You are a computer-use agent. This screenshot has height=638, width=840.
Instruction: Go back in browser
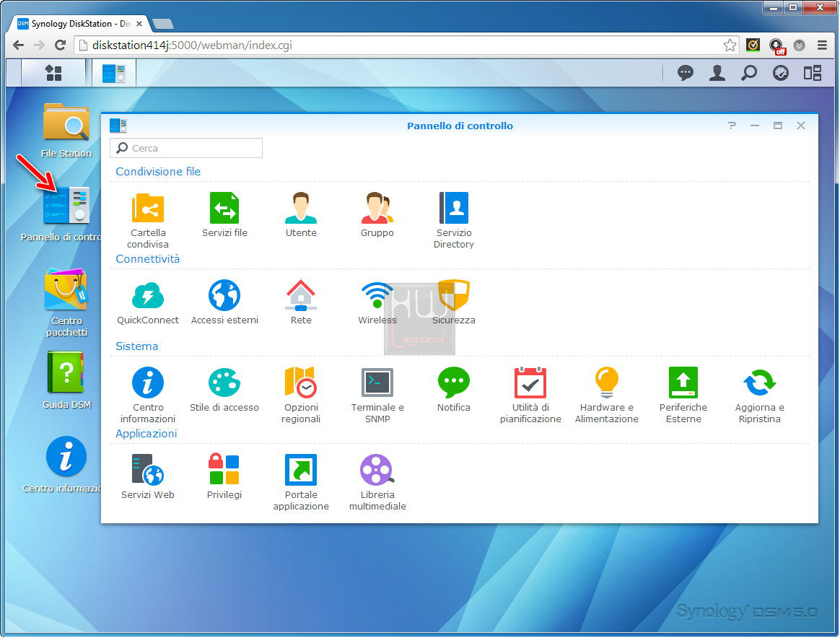[18, 45]
